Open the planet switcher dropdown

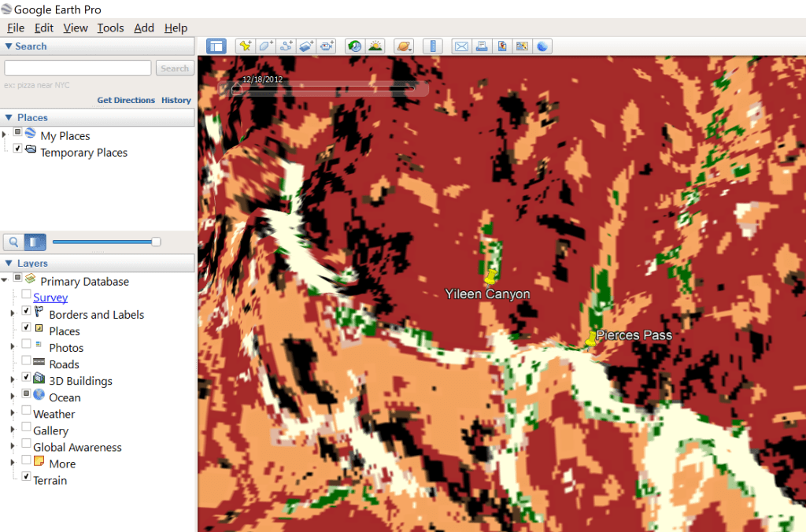[x=404, y=46]
